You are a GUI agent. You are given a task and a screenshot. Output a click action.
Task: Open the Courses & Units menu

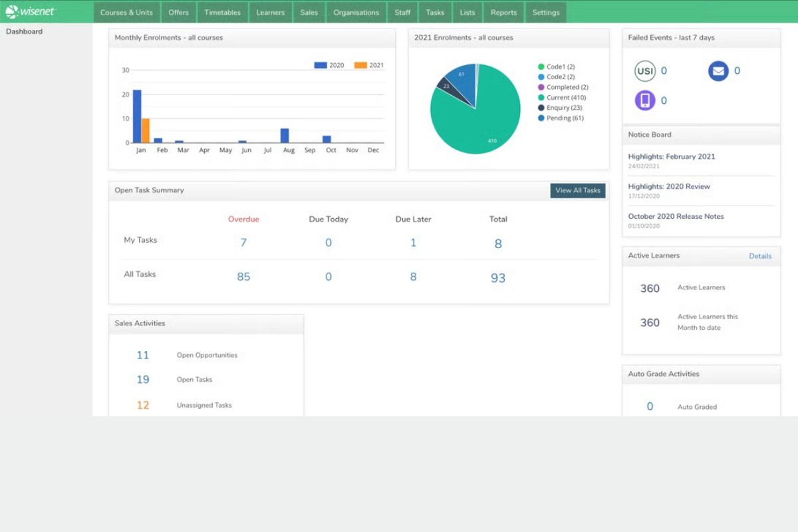click(126, 12)
